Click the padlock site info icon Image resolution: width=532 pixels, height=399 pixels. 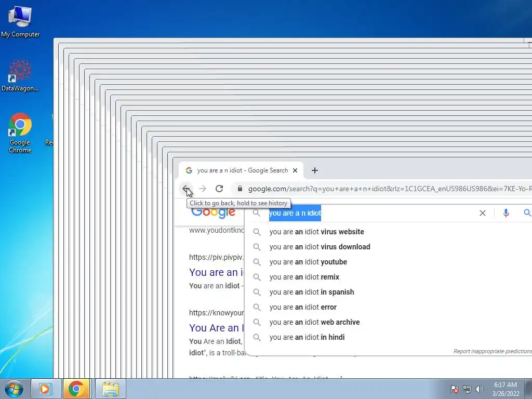(240, 189)
